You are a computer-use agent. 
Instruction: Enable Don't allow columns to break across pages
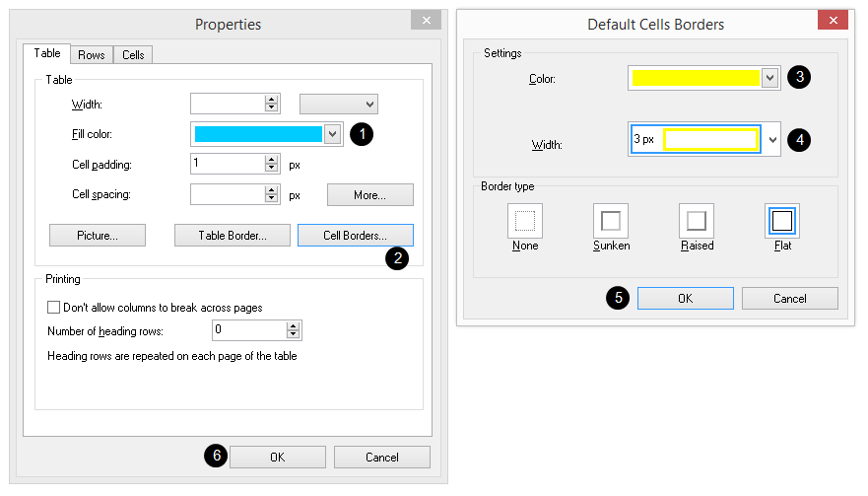click(x=54, y=308)
